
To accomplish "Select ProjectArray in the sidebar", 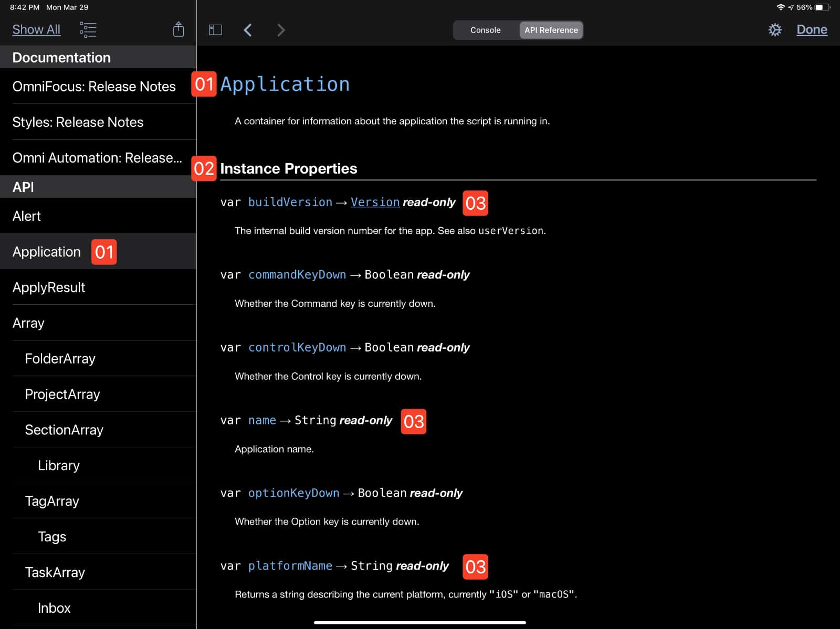I will 98,394.
